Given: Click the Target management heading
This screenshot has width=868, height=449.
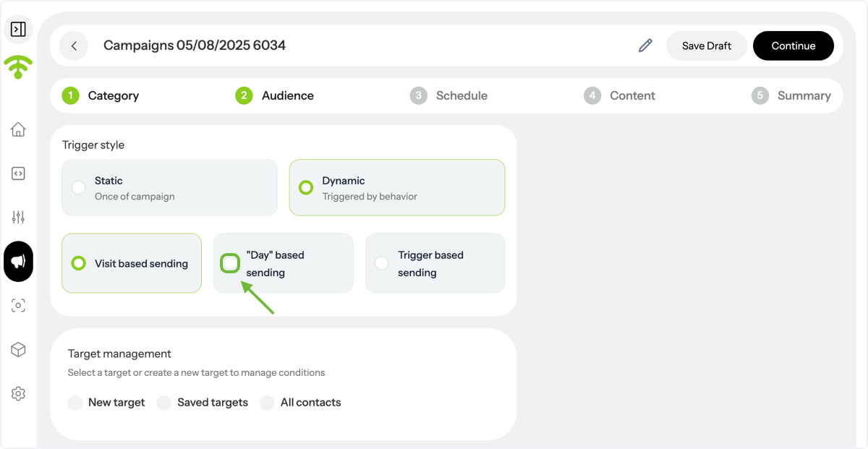Looking at the screenshot, I should point(119,354).
